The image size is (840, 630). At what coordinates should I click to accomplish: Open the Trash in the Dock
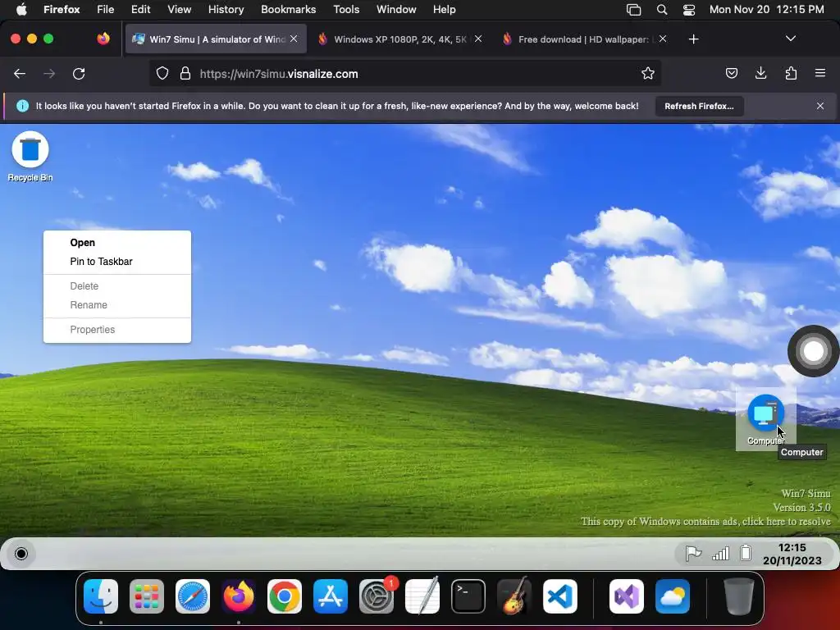739,596
